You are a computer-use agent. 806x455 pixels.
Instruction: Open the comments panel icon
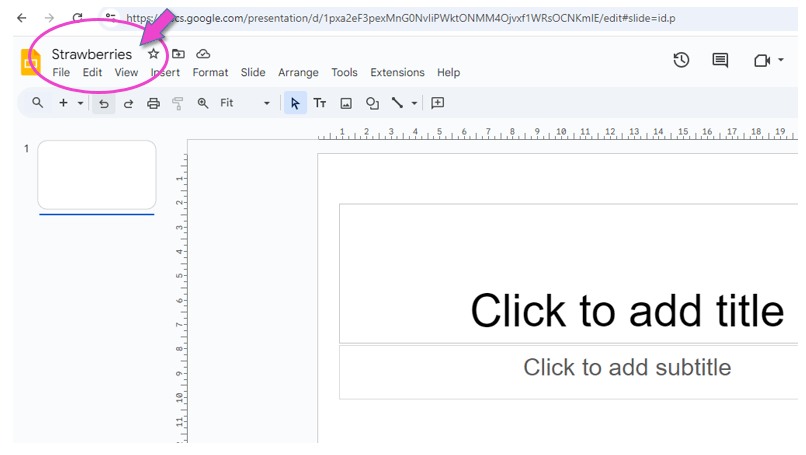(x=720, y=61)
